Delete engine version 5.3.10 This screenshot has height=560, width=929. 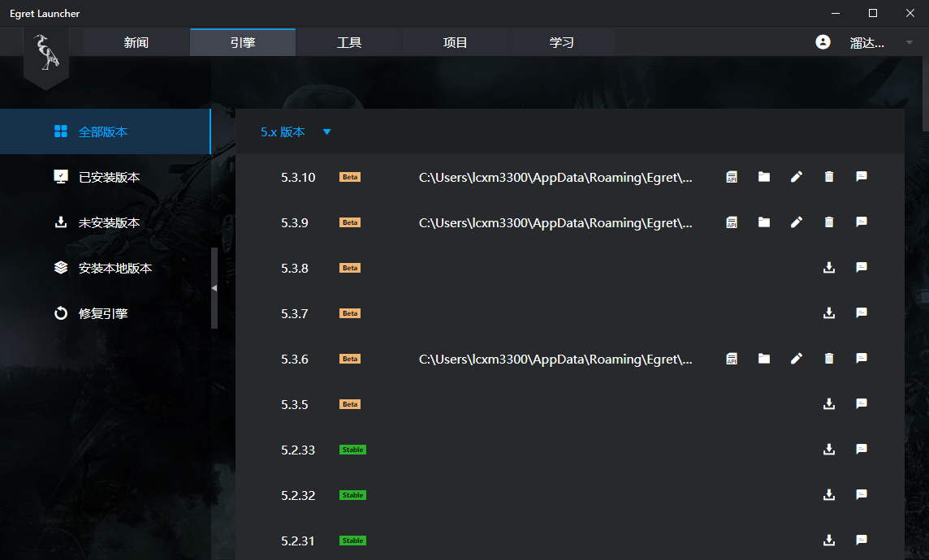click(x=828, y=176)
